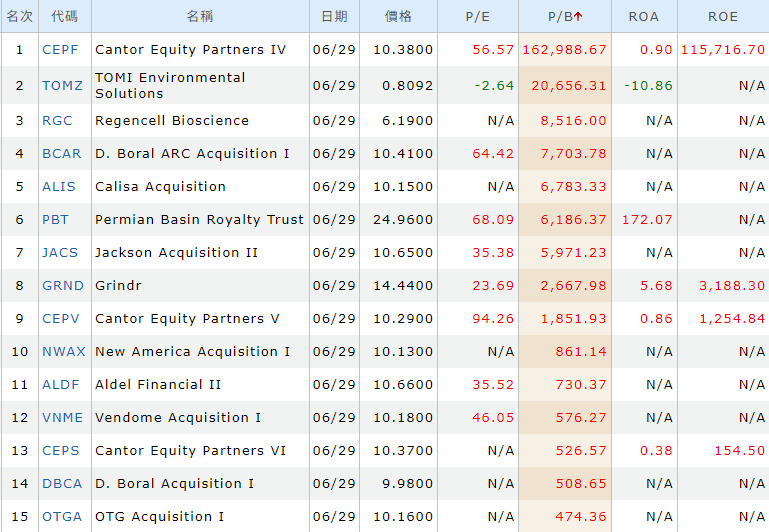The image size is (769, 532).
Task: Open ALIS ticker link
Action: pos(59,186)
